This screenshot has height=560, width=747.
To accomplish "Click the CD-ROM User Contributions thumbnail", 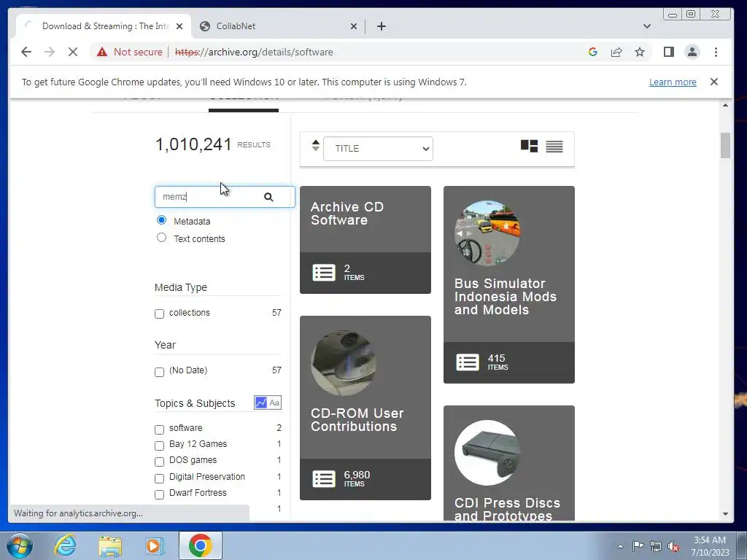I will 344,363.
